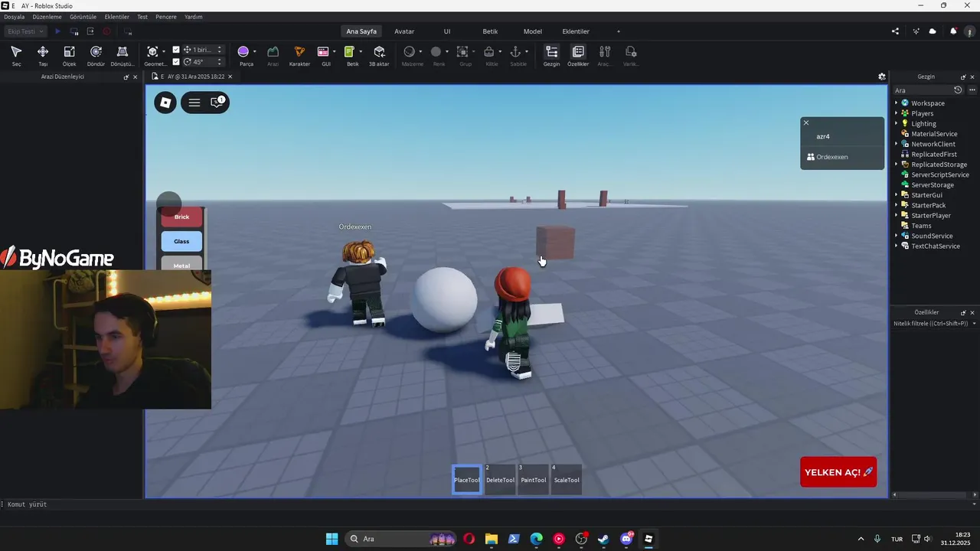Screen dimensions: 980x551
Task: Open the in-game hamburger menu
Action: pyautogui.click(x=194, y=103)
